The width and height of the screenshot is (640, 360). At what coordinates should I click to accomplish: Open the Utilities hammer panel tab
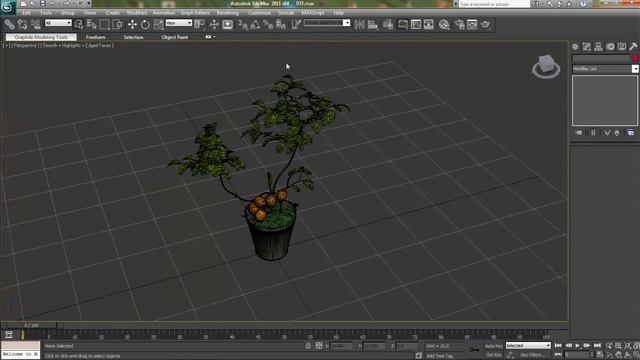pos(633,47)
